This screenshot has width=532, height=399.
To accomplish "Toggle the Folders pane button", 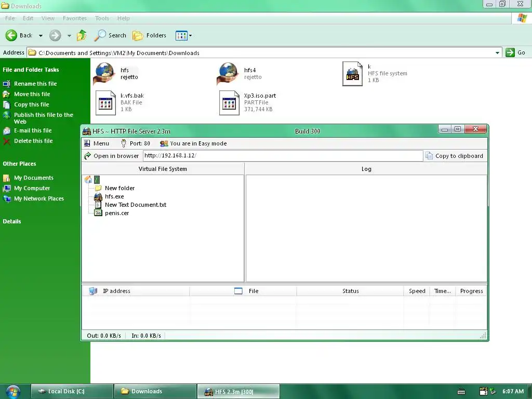I will 149,35.
